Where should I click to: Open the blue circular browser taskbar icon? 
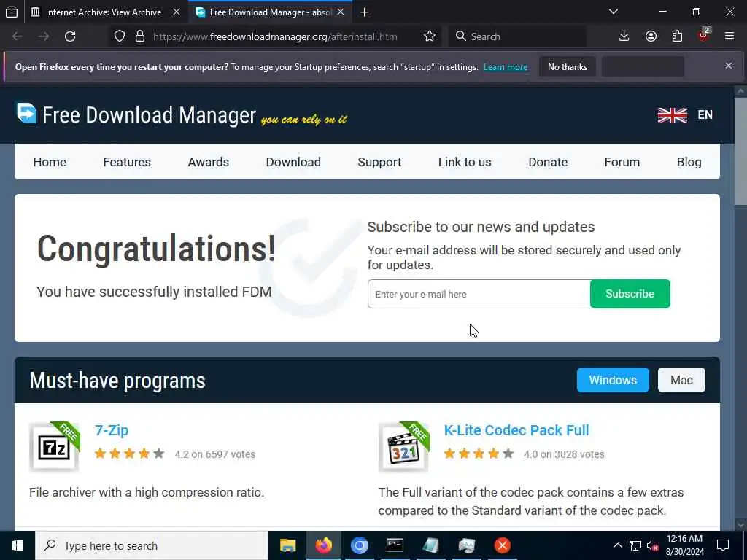click(359, 545)
